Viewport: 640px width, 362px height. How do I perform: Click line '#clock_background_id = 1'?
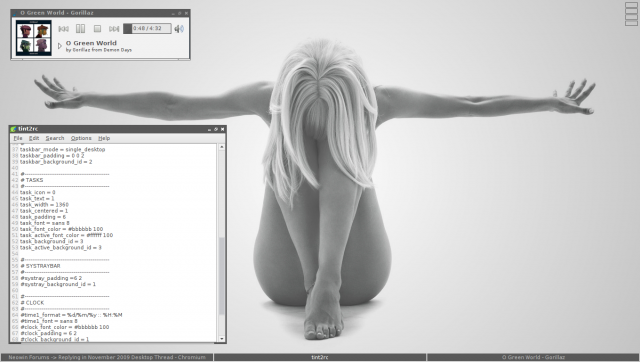pos(54,339)
